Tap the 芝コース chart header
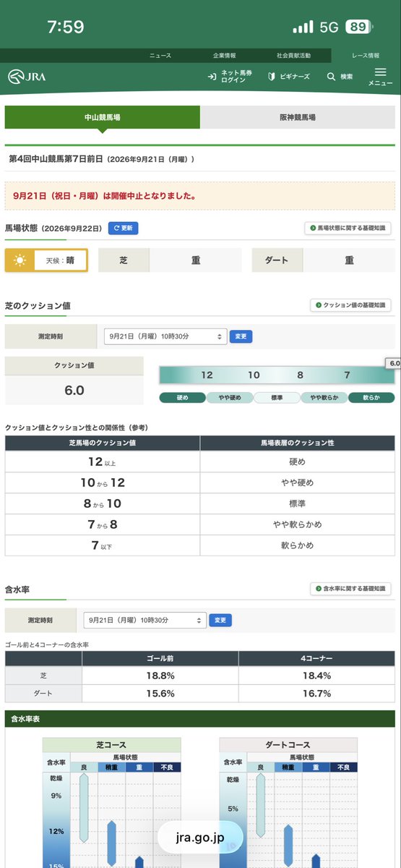 point(111,744)
